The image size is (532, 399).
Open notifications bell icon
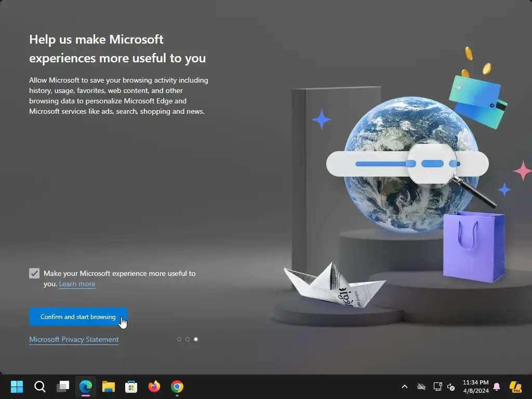pyautogui.click(x=497, y=387)
